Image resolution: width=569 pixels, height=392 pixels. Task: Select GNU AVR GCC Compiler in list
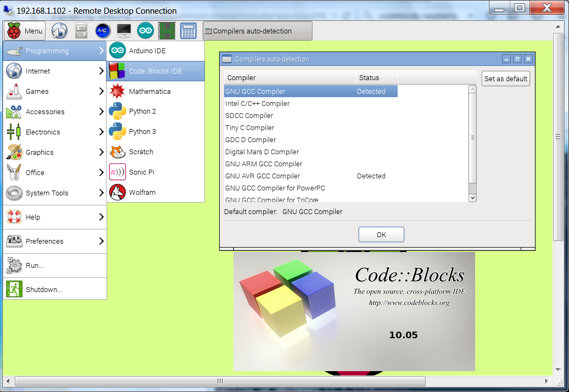click(x=263, y=176)
